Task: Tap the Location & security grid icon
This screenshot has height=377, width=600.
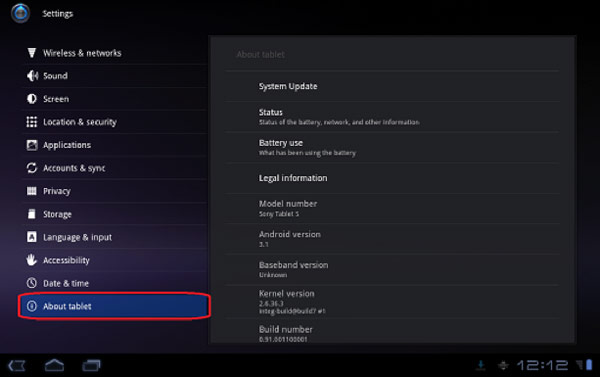Action: point(32,122)
